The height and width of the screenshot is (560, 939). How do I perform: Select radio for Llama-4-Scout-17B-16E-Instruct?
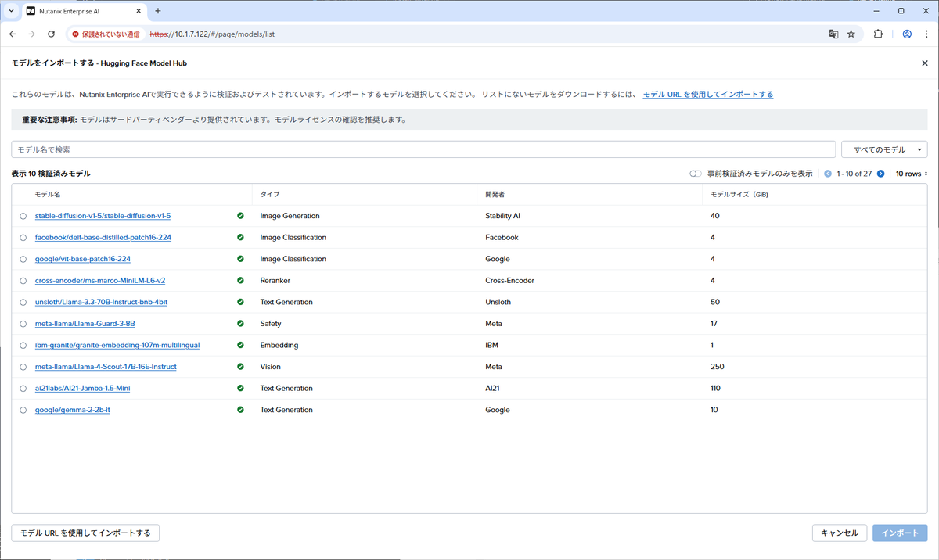[x=23, y=366]
